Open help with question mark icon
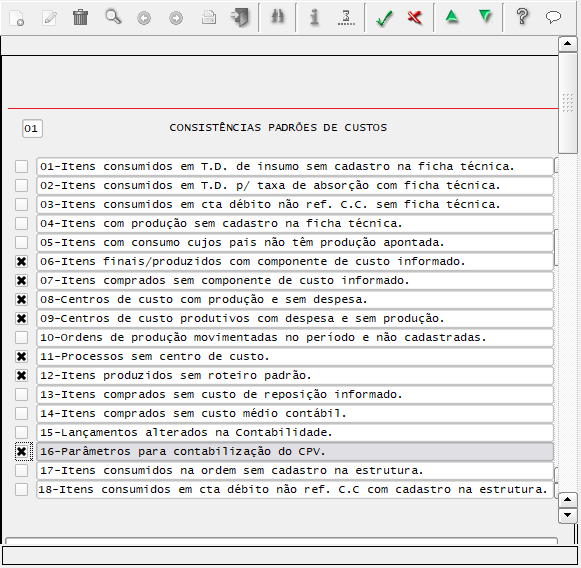This screenshot has width=581, height=568. click(522, 17)
